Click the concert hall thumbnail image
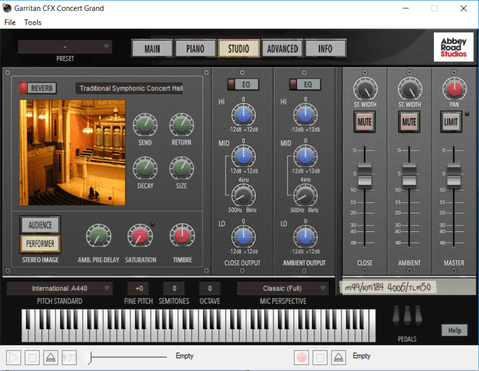The width and height of the screenshot is (479, 371). (72, 153)
